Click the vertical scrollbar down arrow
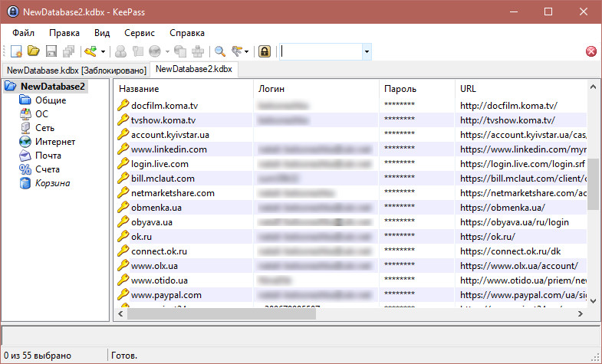Image resolution: width=602 pixels, height=364 pixels. (593, 300)
